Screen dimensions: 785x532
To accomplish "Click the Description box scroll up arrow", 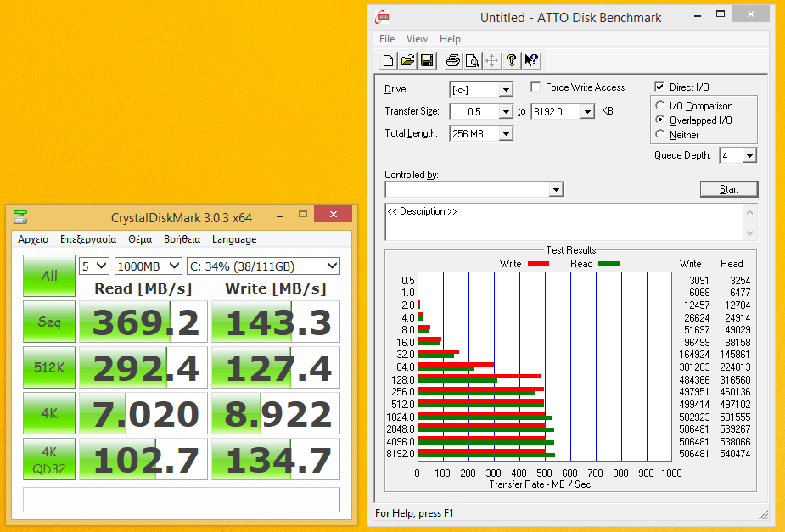I will click(749, 212).
